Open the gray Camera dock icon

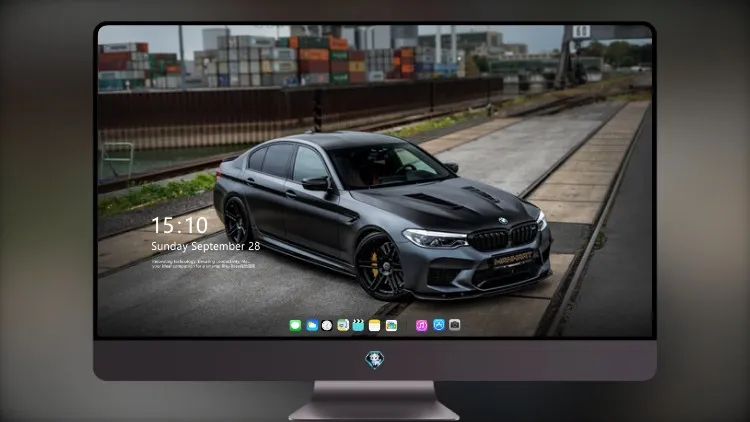tap(454, 325)
